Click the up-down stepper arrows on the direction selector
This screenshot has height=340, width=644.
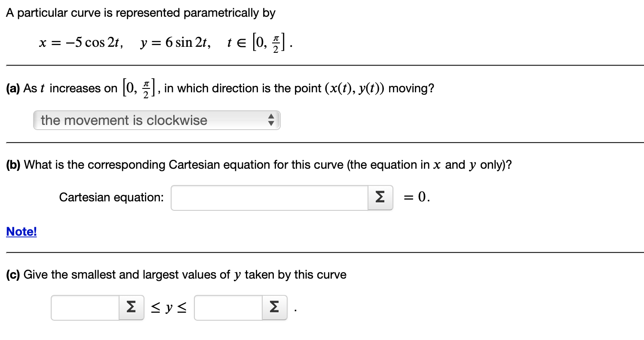[x=271, y=120]
